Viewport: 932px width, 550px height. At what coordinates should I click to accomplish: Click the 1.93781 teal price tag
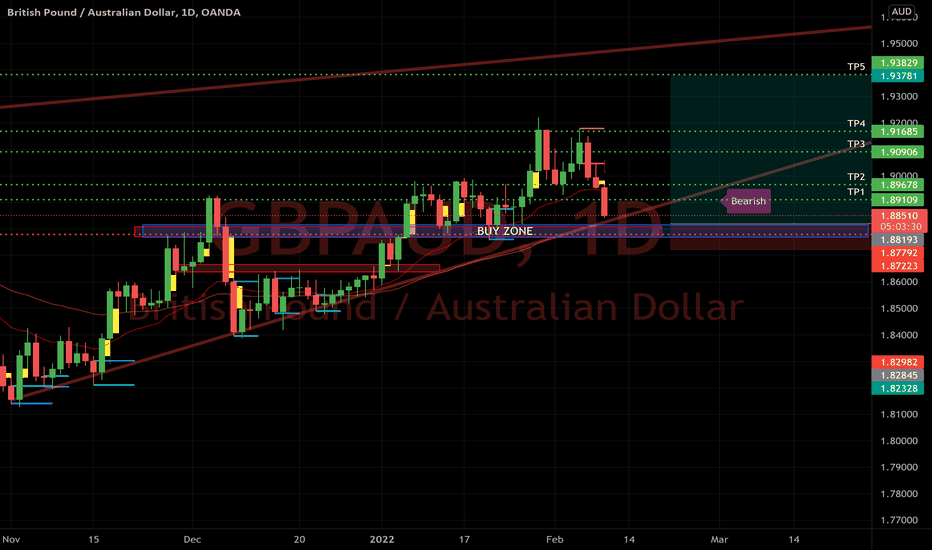898,76
